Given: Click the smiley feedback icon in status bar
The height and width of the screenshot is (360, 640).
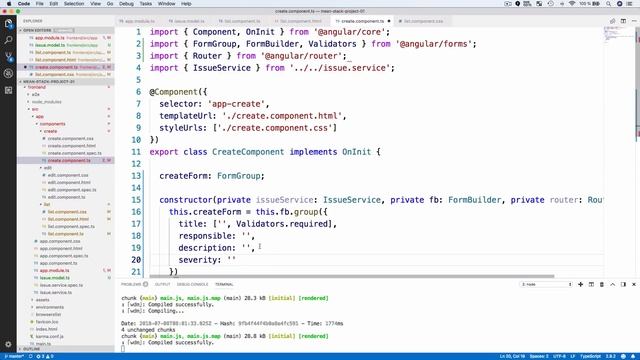Looking at the screenshot, I should (x=623, y=356).
